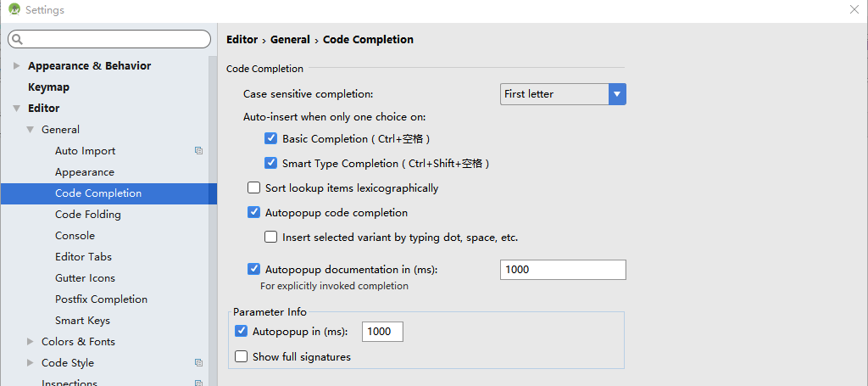Toggle Autopopup code completion checkbox
The image size is (868, 386).
(253, 212)
